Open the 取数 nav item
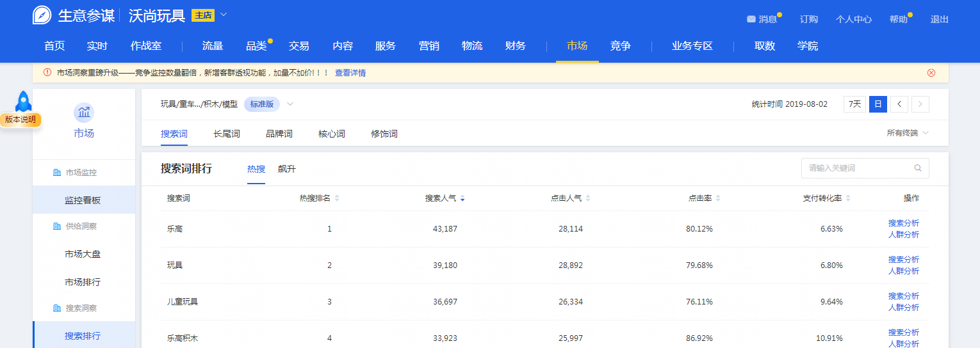 (x=765, y=46)
